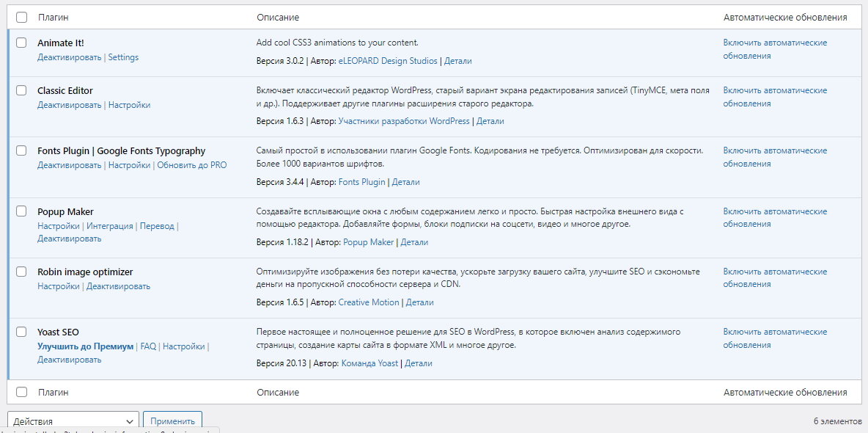This screenshot has width=868, height=433.
Task: Open the FAQ link for Yoast SEO
Action: pyautogui.click(x=148, y=345)
